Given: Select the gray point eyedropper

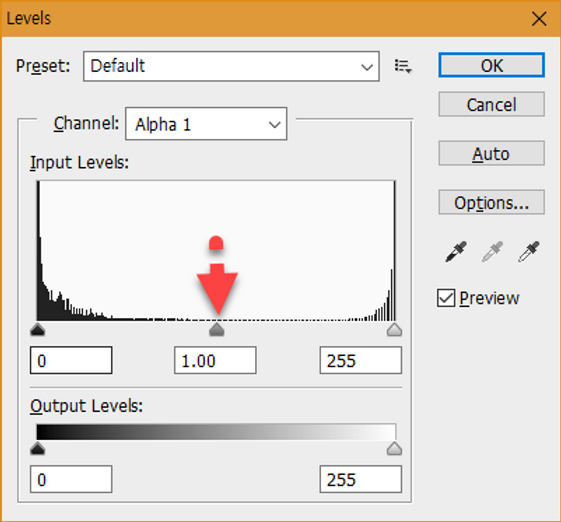Looking at the screenshot, I should [x=492, y=252].
